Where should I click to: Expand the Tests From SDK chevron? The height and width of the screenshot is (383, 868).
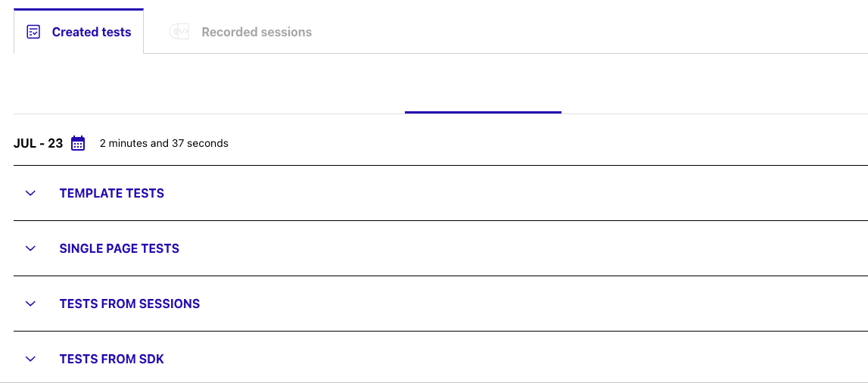pos(30,359)
